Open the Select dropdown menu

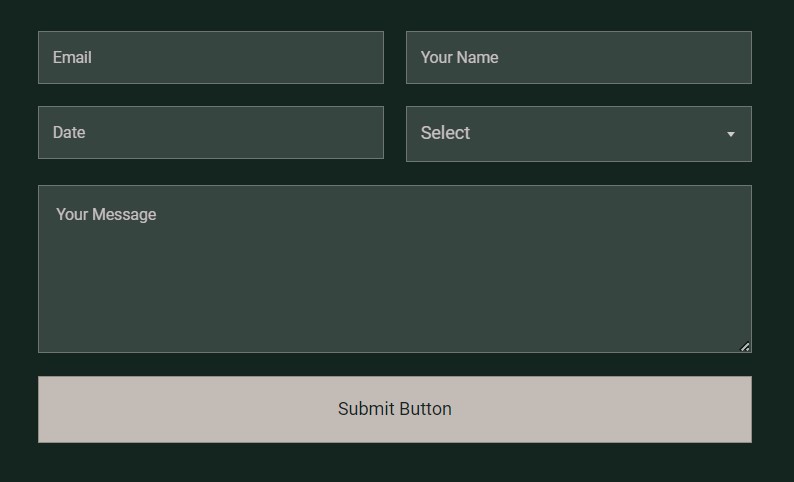578,134
